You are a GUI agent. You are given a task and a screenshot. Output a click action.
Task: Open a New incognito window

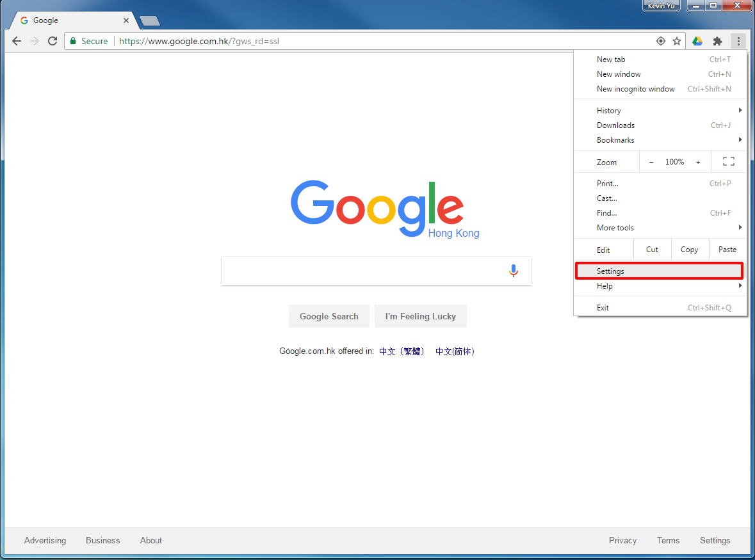pyautogui.click(x=660, y=88)
